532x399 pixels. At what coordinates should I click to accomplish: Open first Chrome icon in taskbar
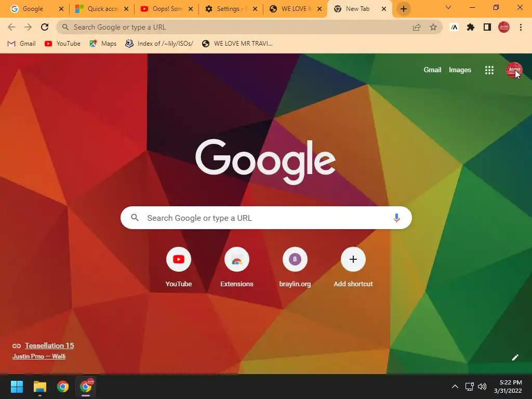pos(62,387)
